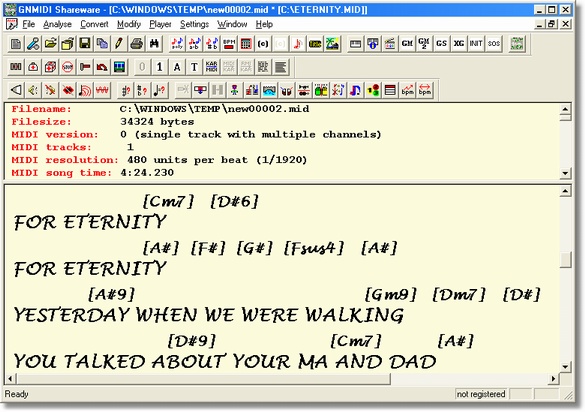Screen dimensions: 585x412
Task: Click the document icon left of File menu
Action: pos(12,24)
